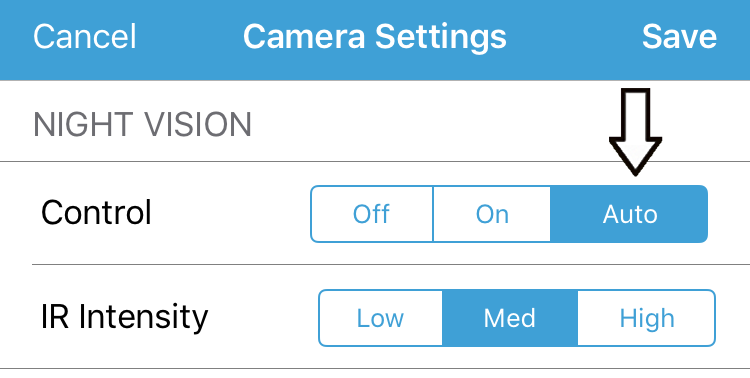Set IR Intensity to Low
750x378 pixels.
pos(380,318)
